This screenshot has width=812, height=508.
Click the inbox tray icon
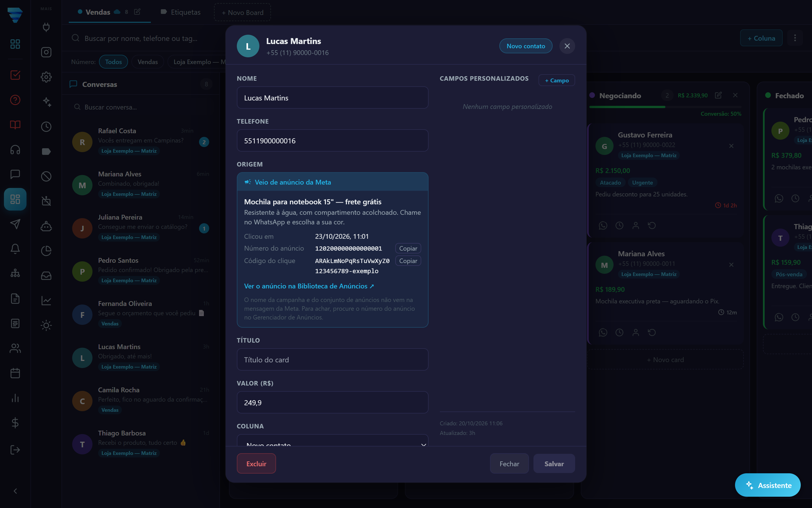(46, 276)
